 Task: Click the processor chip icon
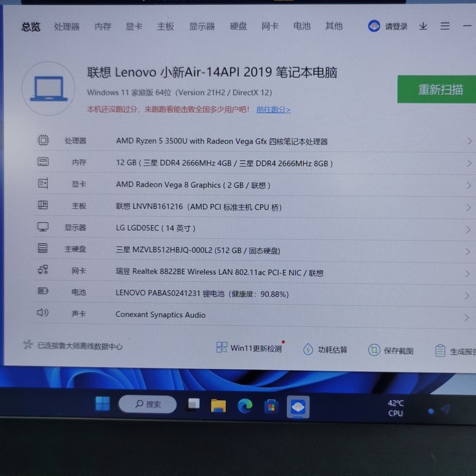pyautogui.click(x=43, y=140)
